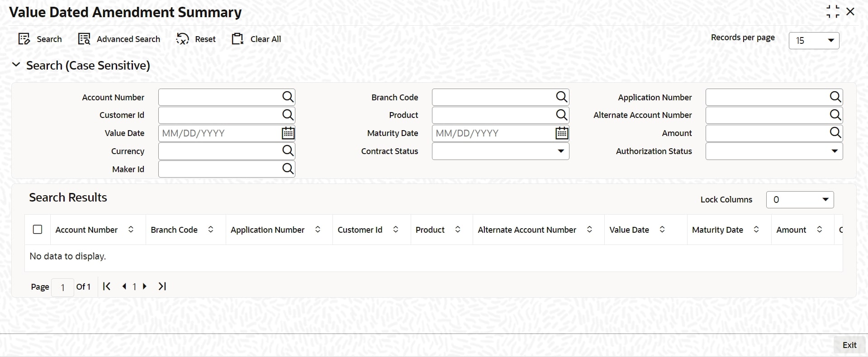Open Application Number lookup magnifier icon
The width and height of the screenshot is (868, 357).
pyautogui.click(x=835, y=97)
